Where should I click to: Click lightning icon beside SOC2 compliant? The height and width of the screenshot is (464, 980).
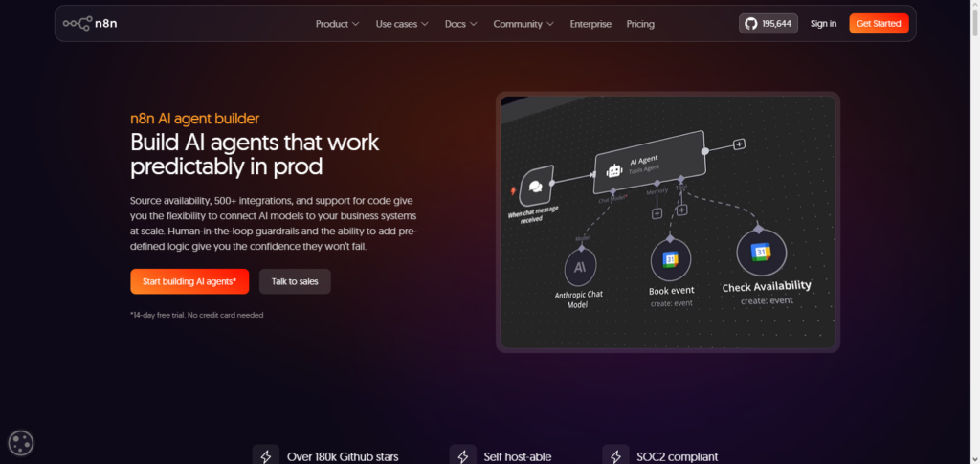tap(615, 456)
